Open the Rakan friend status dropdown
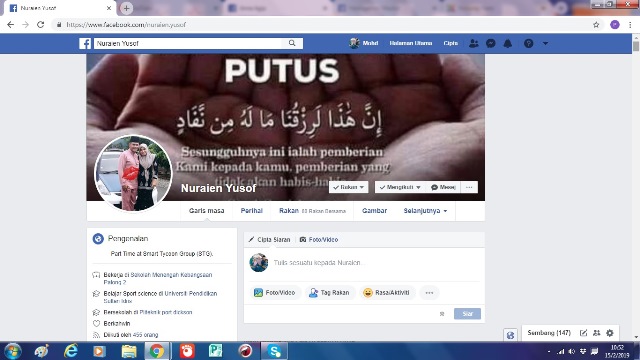640x360 pixels. tap(348, 187)
